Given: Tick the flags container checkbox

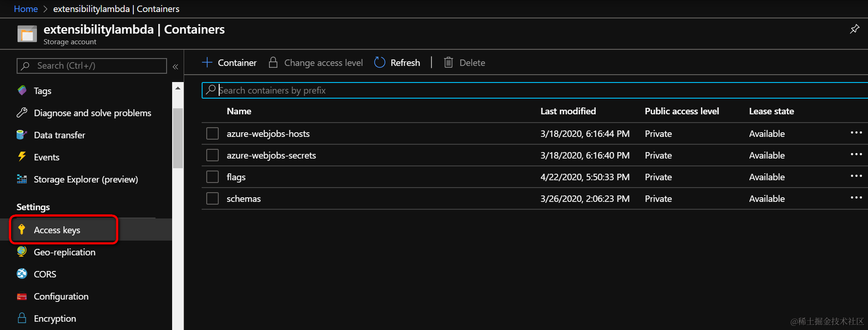Looking at the screenshot, I should (212, 177).
